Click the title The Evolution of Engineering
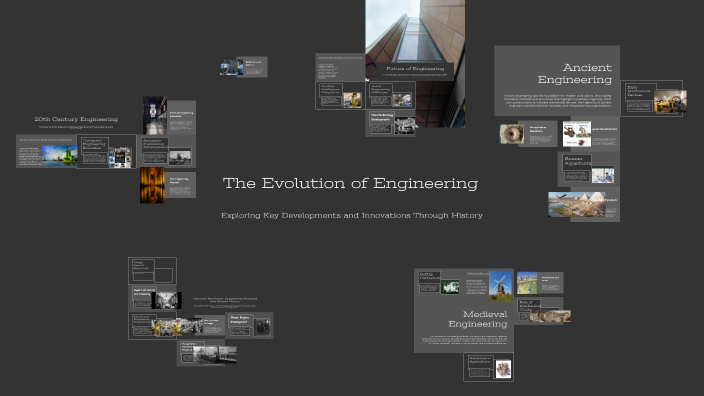 350,183
